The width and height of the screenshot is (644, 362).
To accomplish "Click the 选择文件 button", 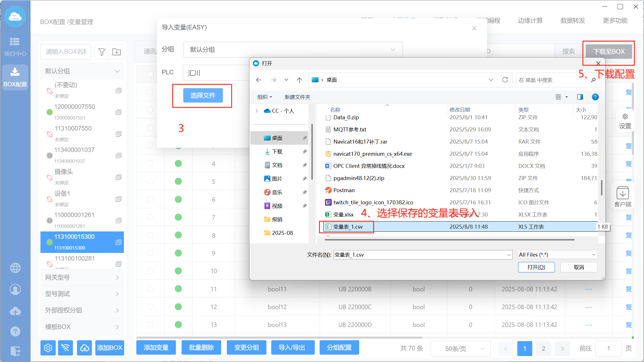I will (x=203, y=96).
